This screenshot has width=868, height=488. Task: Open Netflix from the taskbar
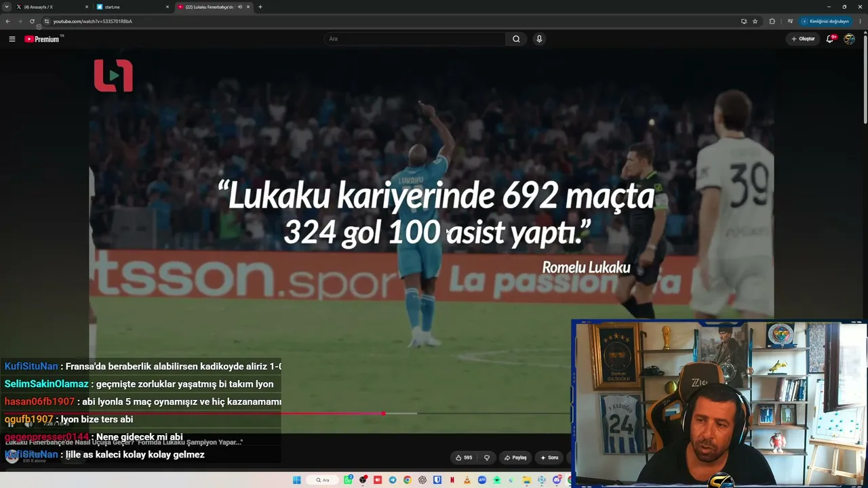tap(452, 480)
